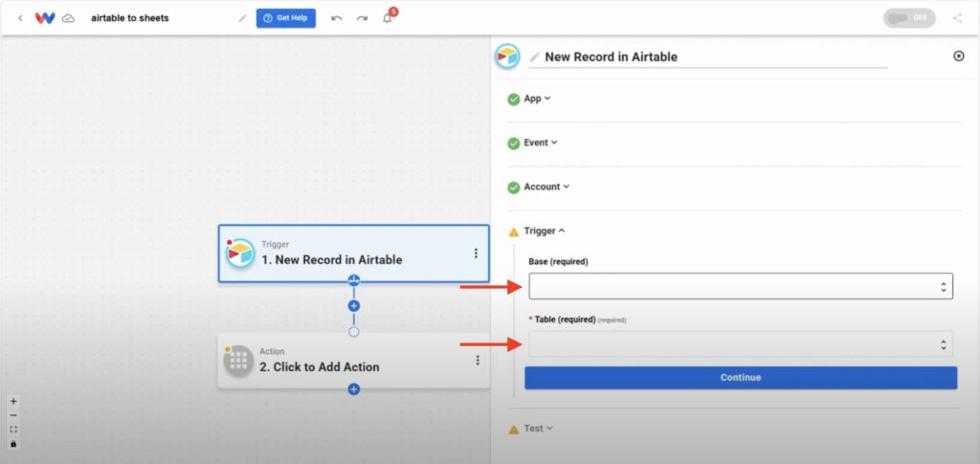Click the Airtable icon on trigger node
The width and height of the screenshot is (980, 464).
coord(240,254)
